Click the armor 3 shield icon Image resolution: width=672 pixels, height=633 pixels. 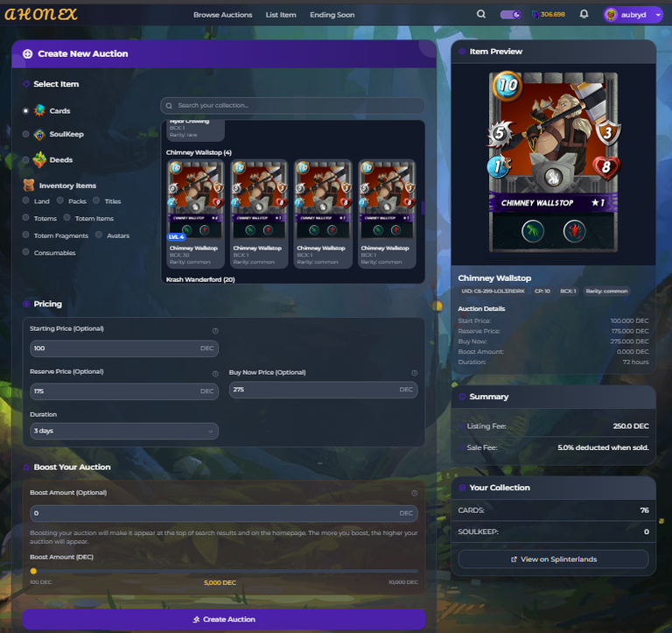pyautogui.click(x=607, y=132)
